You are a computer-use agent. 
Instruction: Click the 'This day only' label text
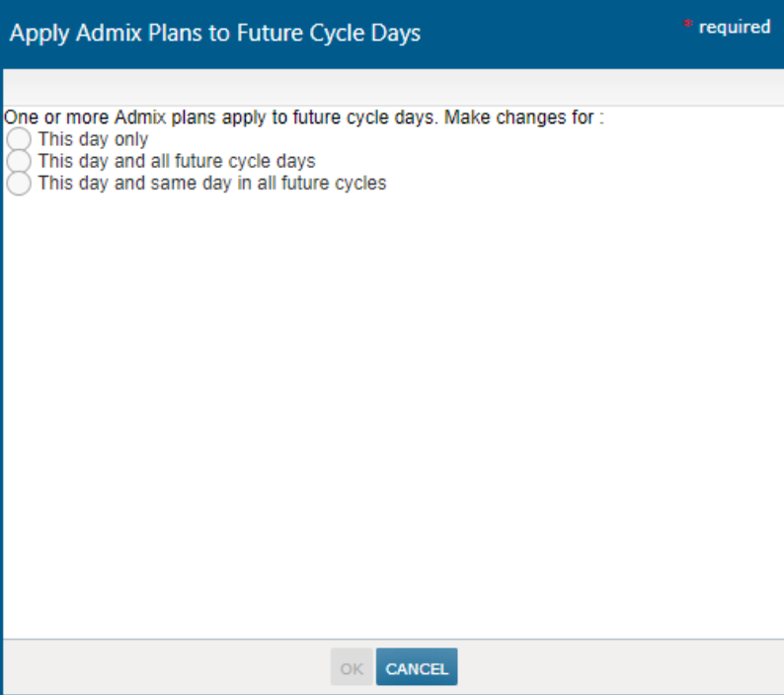tap(93, 139)
